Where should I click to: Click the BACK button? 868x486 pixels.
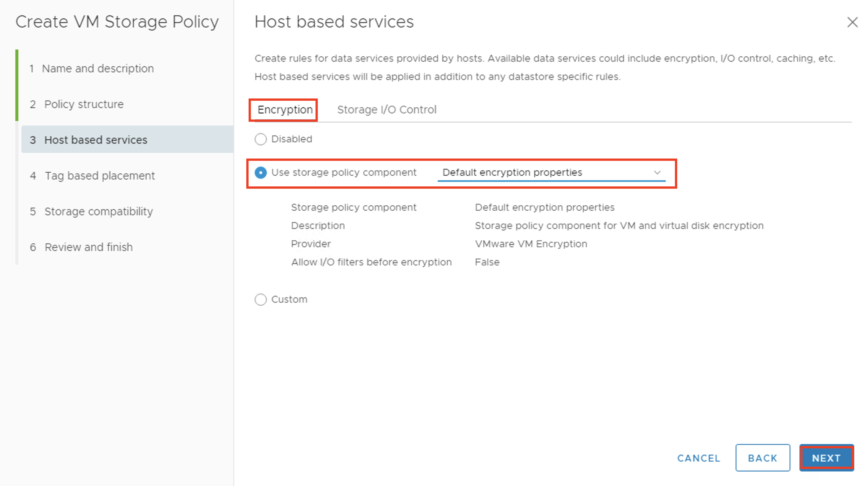click(x=762, y=458)
